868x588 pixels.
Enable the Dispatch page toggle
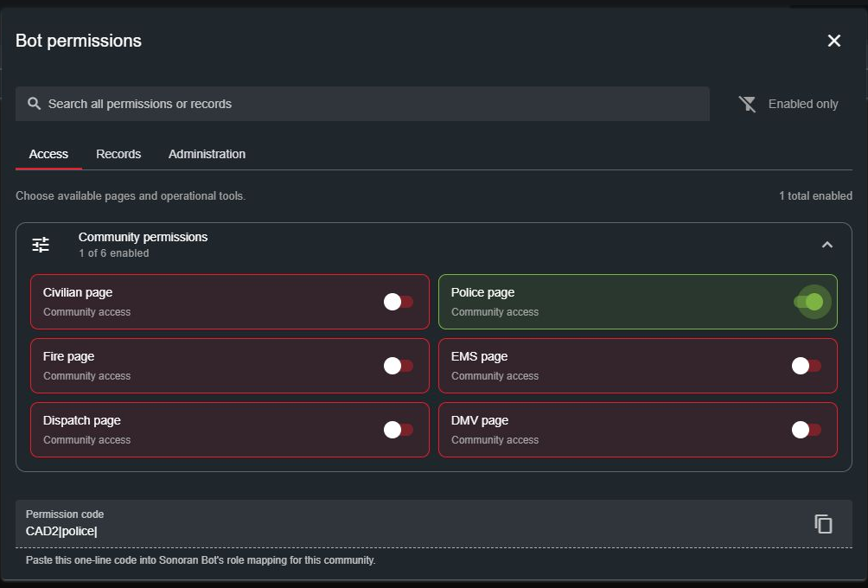point(398,430)
